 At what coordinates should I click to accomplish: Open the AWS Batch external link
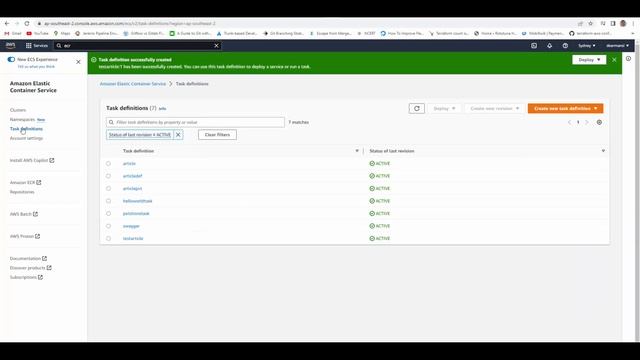pyautogui.click(x=24, y=214)
